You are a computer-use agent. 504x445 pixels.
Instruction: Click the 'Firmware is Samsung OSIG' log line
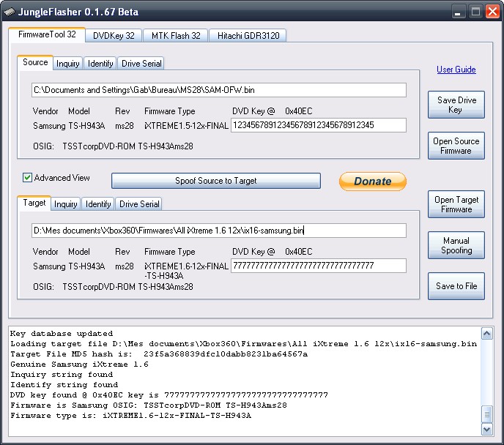[x=149, y=405]
